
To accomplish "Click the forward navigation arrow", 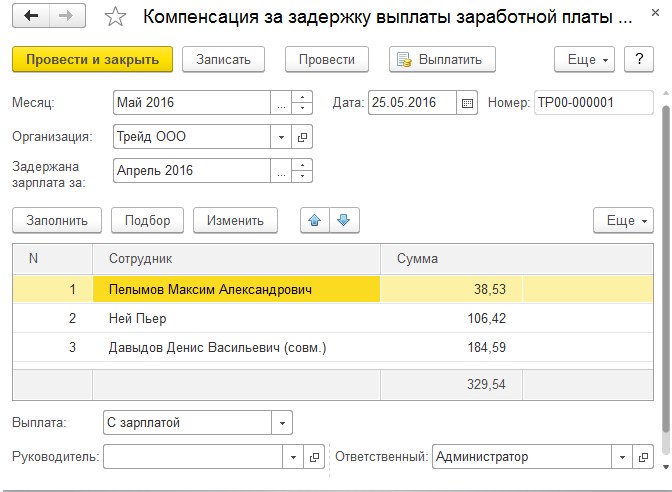I will (x=66, y=17).
